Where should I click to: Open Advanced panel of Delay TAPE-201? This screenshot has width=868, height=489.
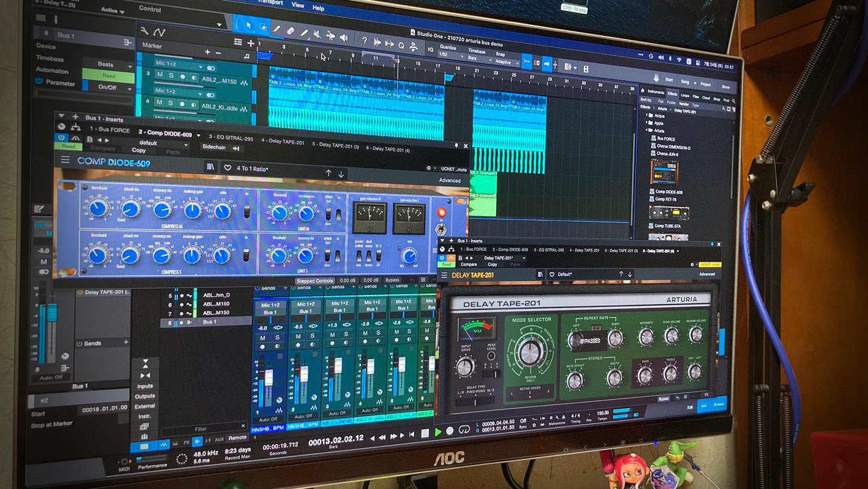point(707,274)
